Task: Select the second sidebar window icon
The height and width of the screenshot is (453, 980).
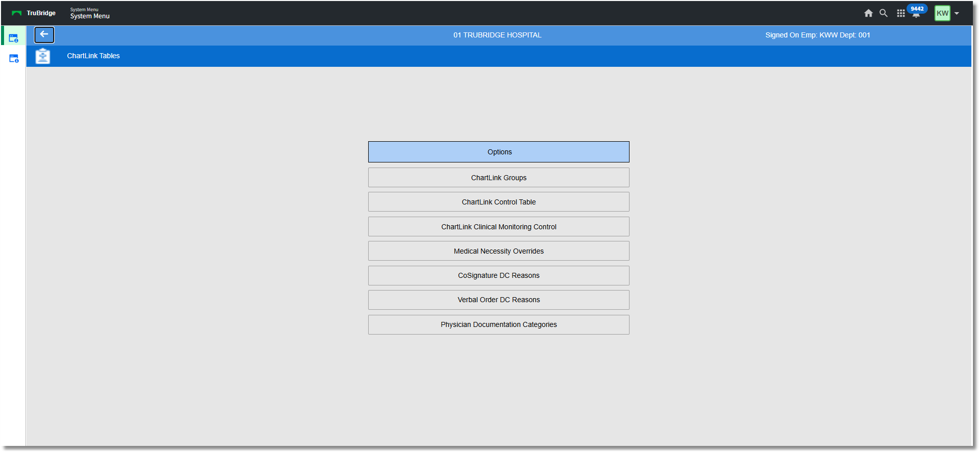Action: pos(14,59)
